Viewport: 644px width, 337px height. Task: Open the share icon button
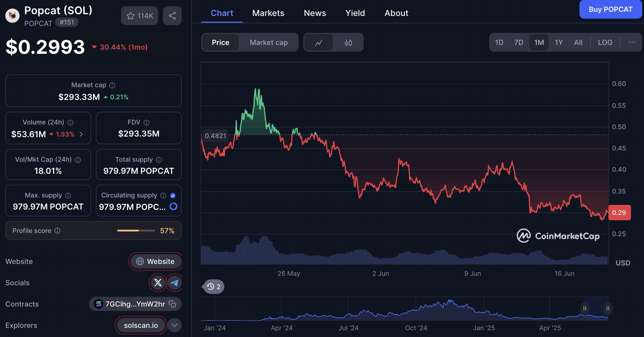[172, 16]
